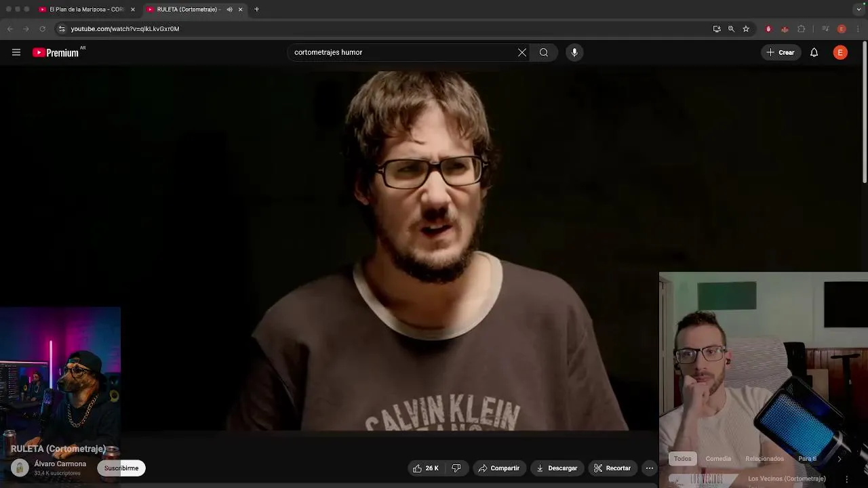Screen dimensions: 868x488
Task: Open the media control playlist icon
Action: 825,29
